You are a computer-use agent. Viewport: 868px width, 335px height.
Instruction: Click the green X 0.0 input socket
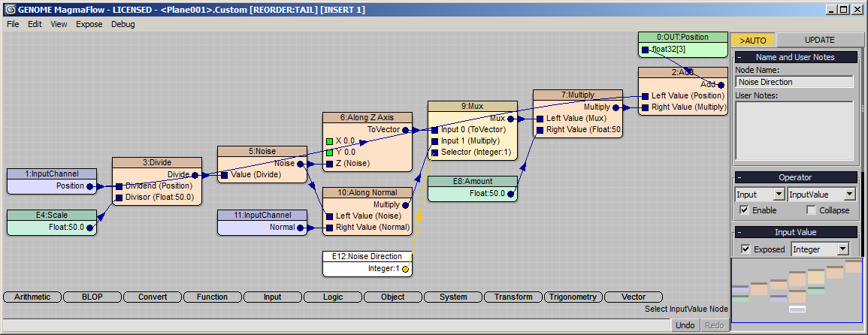click(x=329, y=141)
